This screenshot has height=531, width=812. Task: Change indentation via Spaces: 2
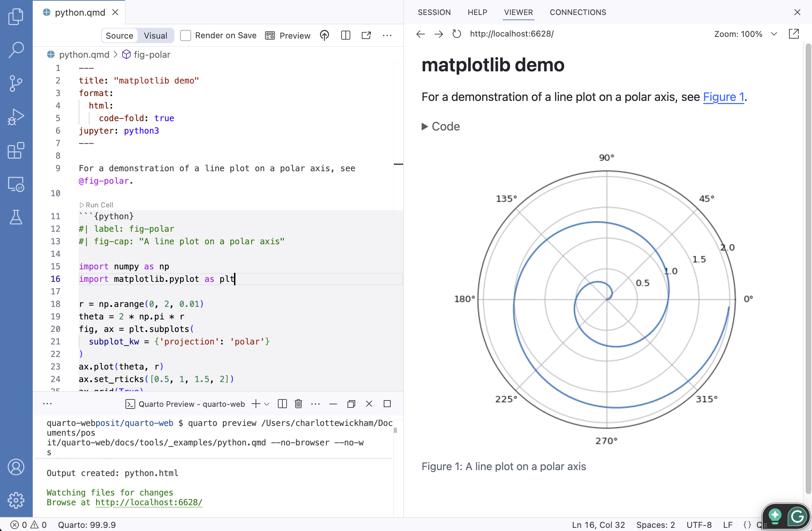click(656, 525)
